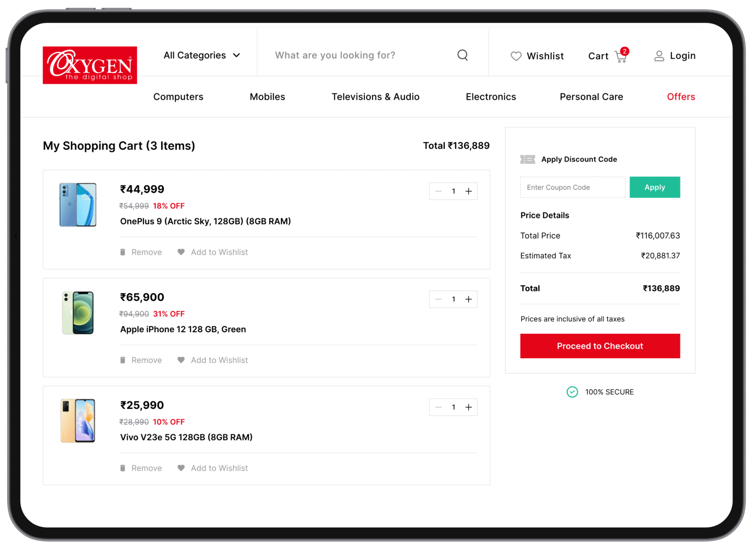Open the cart icon with badge
756x551 pixels.
pyautogui.click(x=621, y=56)
